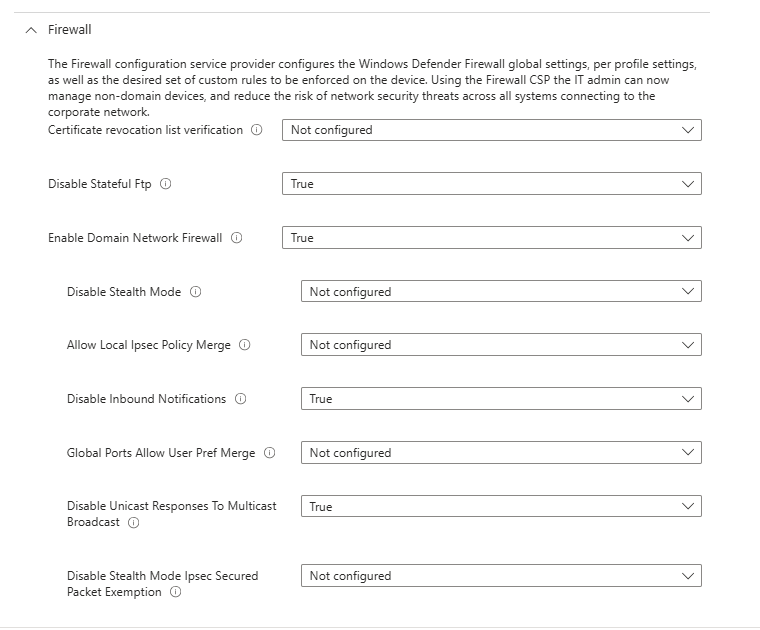The width and height of the screenshot is (760, 630).
Task: Click the Certificate revocation list verification label
Action: (x=145, y=130)
